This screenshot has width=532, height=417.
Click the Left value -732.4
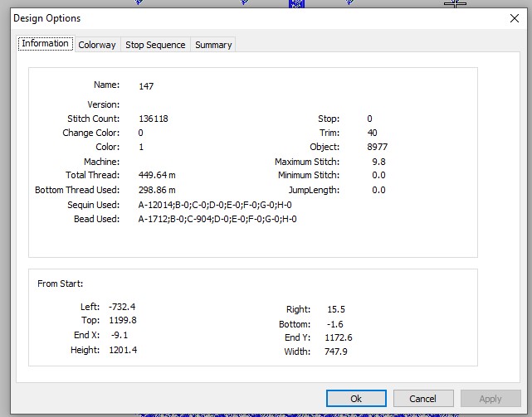coord(122,307)
